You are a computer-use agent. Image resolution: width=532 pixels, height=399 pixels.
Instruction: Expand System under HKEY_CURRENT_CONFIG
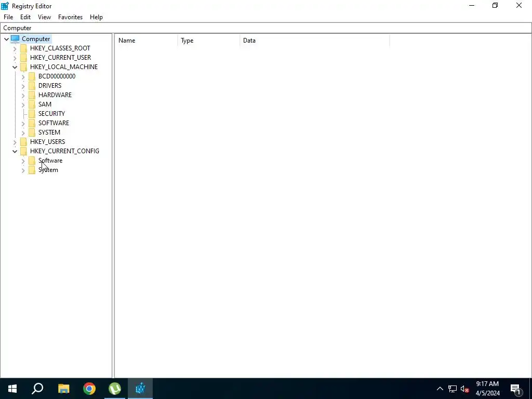coord(23,170)
